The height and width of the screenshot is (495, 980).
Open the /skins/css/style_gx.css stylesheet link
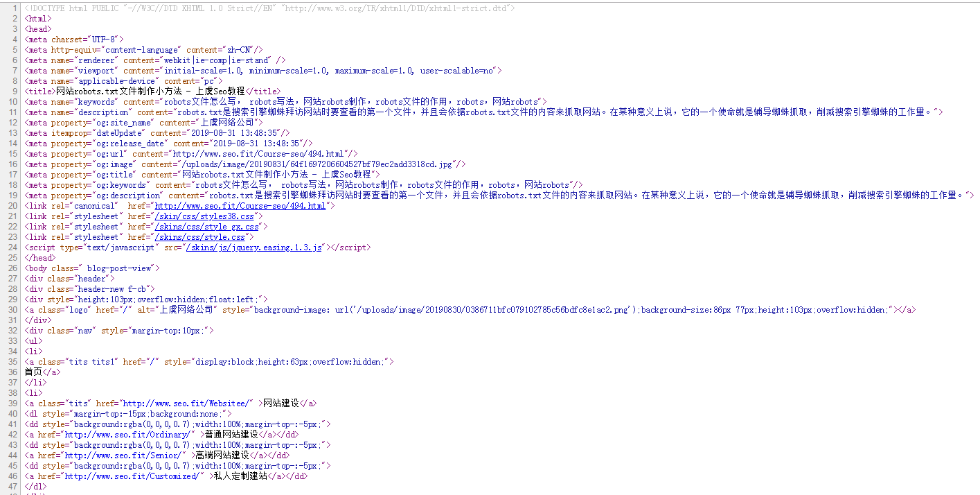pyautogui.click(x=206, y=227)
